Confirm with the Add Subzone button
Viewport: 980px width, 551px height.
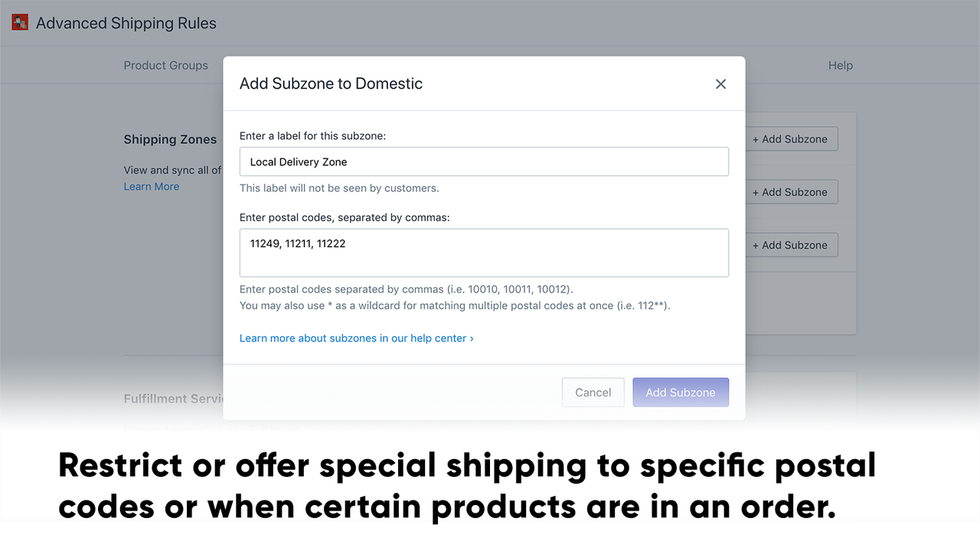click(680, 392)
